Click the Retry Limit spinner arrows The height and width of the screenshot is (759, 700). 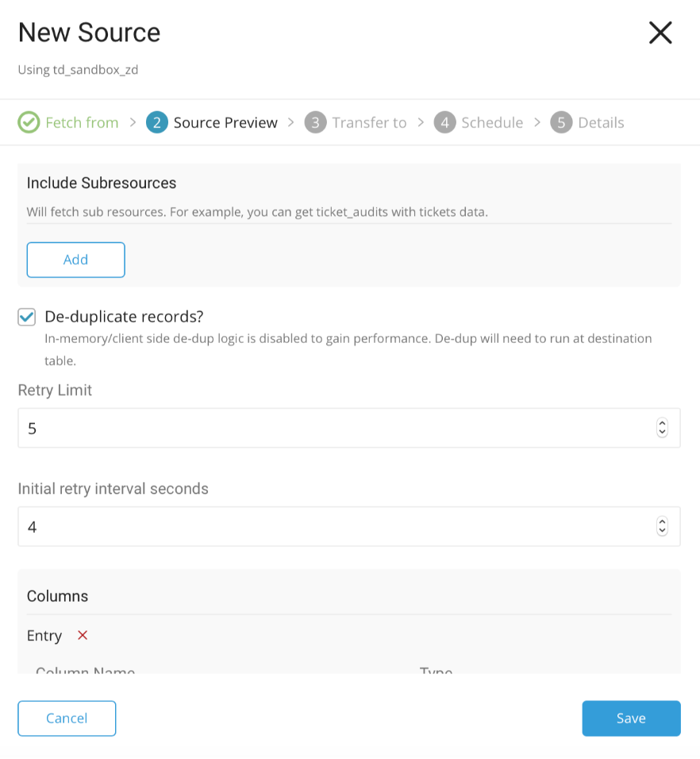[x=662, y=428]
